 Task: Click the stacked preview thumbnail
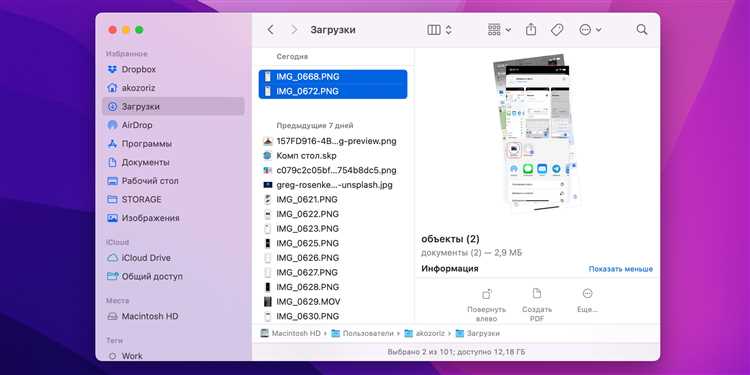tap(536, 132)
